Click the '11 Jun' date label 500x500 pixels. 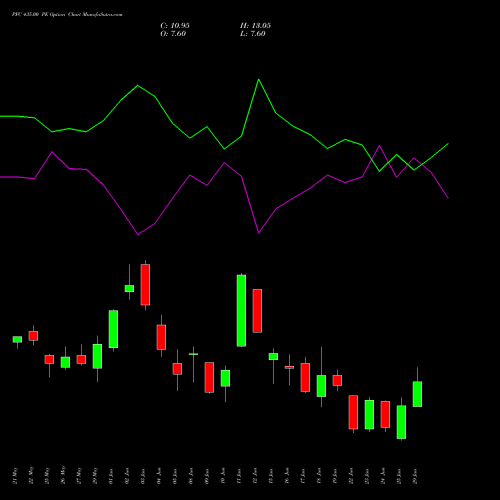click(x=239, y=476)
